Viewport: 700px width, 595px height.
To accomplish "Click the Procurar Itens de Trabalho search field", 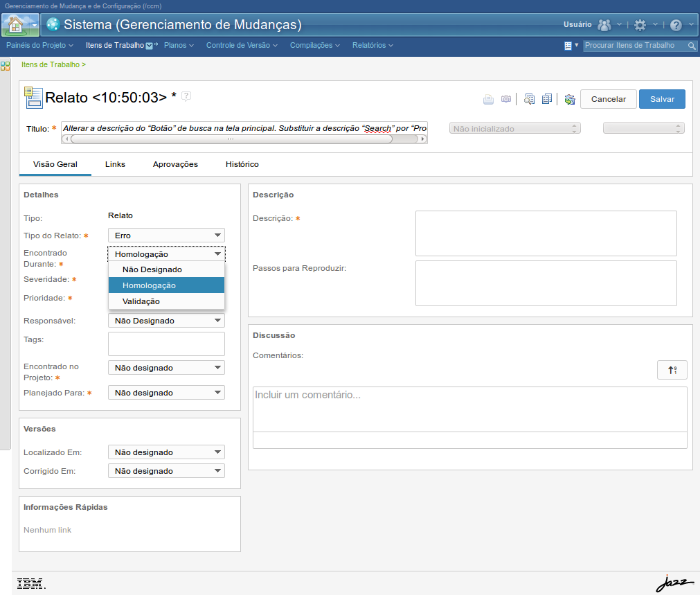I will pos(636,46).
